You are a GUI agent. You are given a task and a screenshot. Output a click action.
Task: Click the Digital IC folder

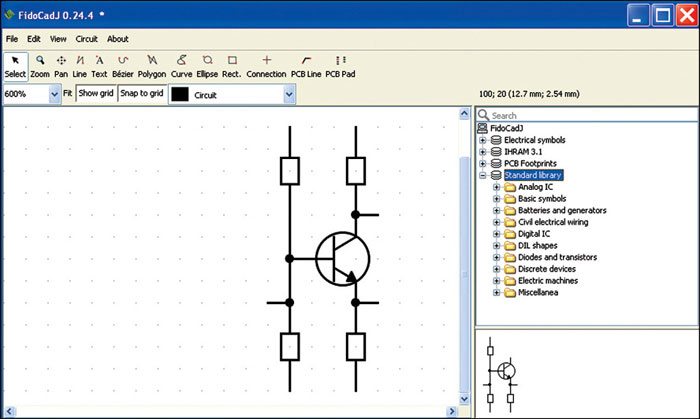541,234
